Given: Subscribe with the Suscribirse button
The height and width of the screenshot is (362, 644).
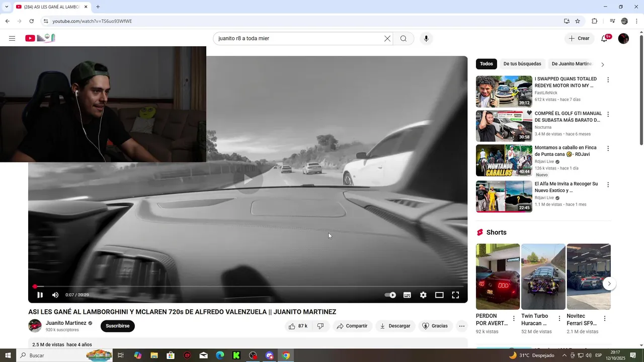Looking at the screenshot, I should [x=118, y=326].
